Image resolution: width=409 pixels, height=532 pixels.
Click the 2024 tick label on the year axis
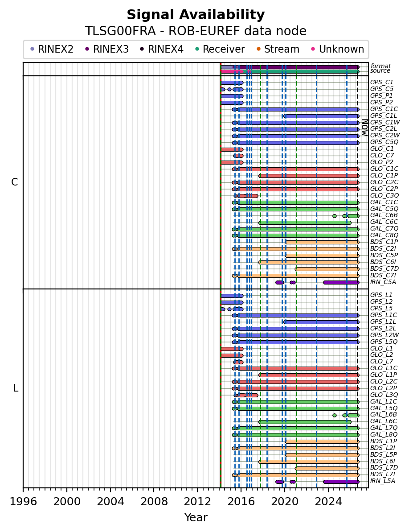(327, 502)
